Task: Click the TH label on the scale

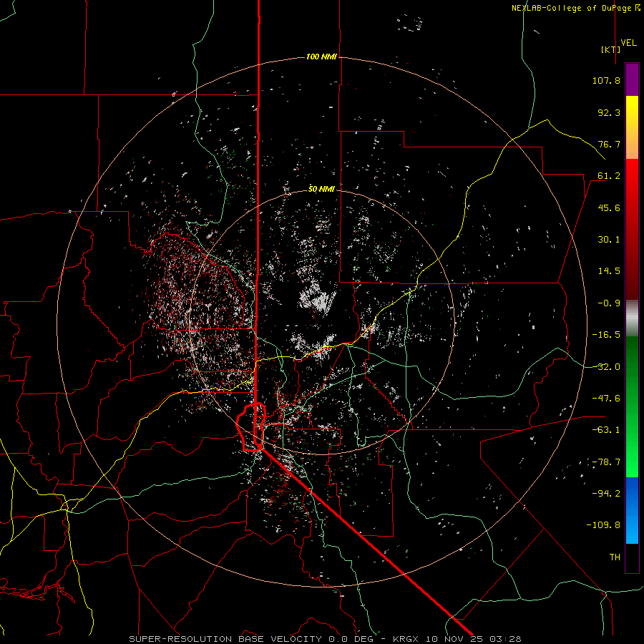Action: [615, 557]
